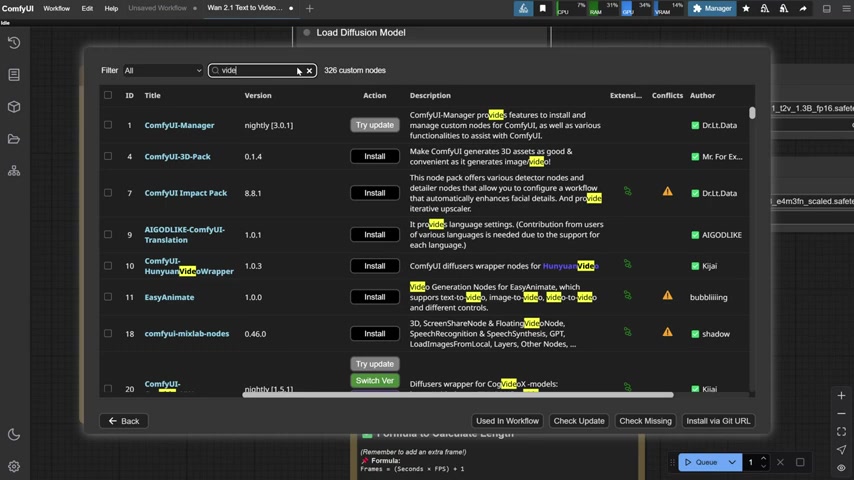
Task: Click the blue boat icon in top bar
Action: tap(523, 8)
